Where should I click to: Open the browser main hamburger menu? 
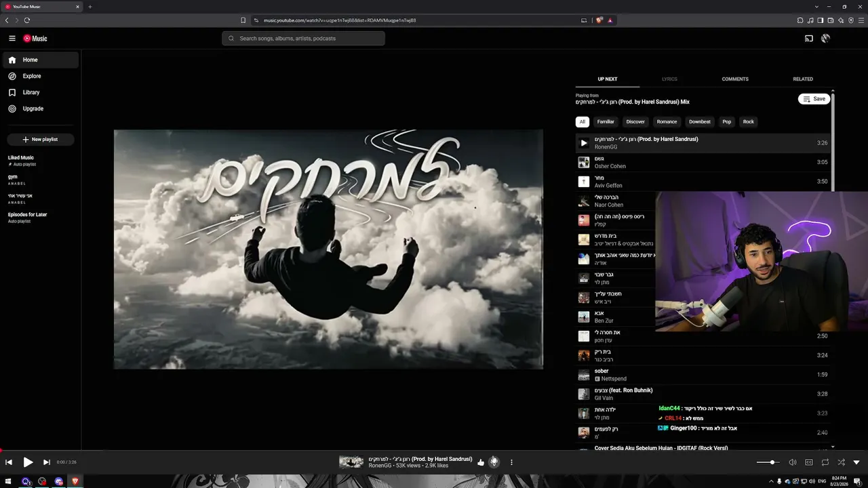click(x=861, y=20)
